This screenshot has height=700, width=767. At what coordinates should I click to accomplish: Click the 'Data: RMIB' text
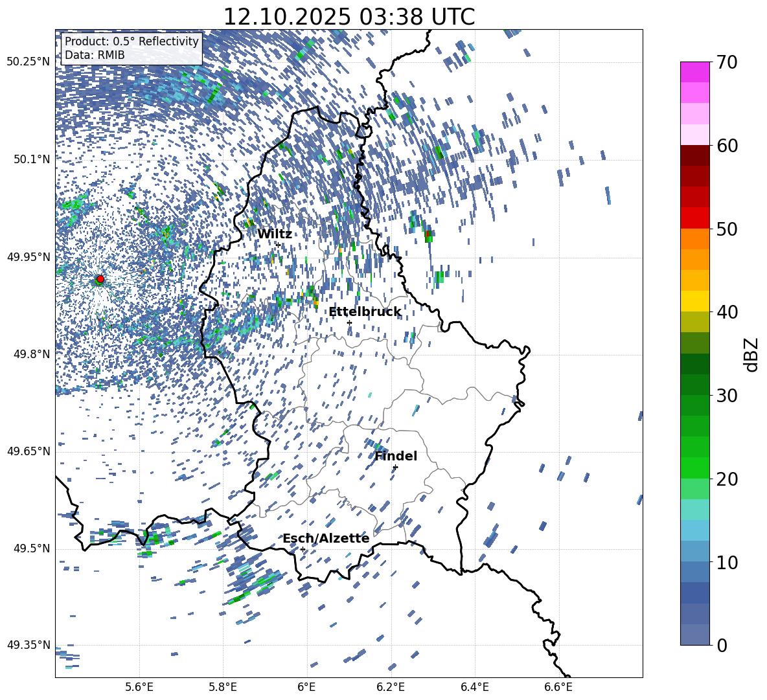click(x=95, y=55)
